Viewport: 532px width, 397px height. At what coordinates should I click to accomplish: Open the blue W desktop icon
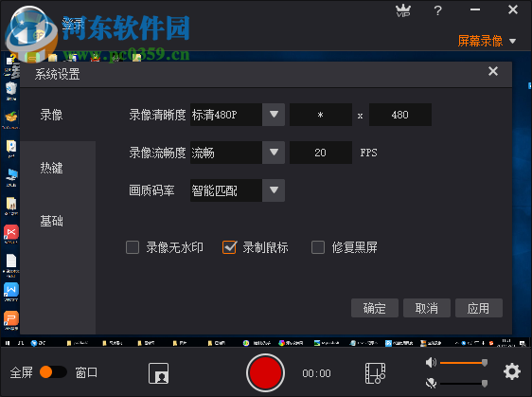[x=11, y=290]
